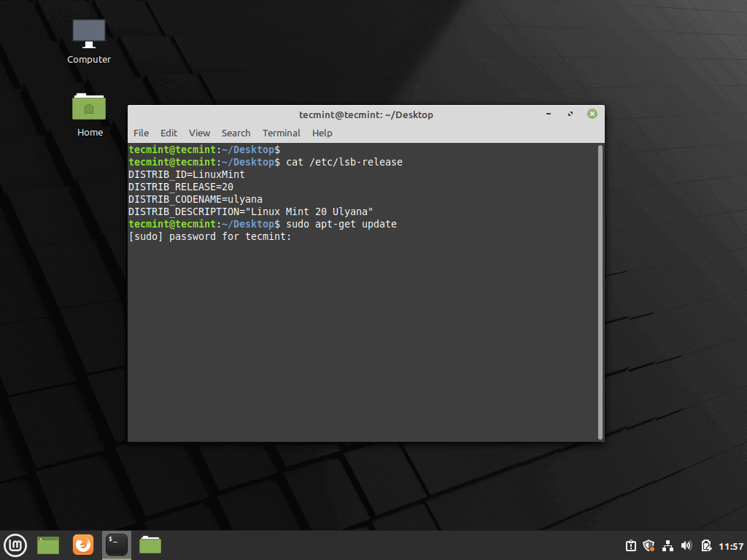Open the Terminal from the taskbar
Viewport: 747px width, 560px height.
(116, 545)
